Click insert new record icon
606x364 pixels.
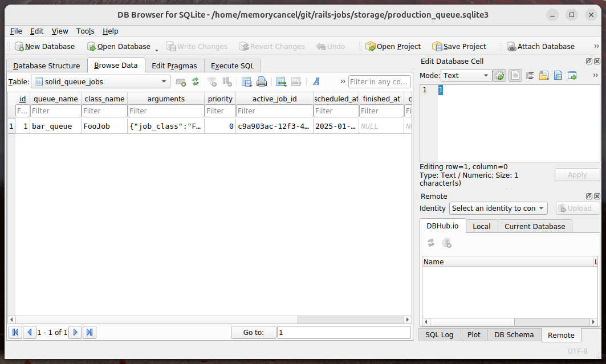(281, 81)
